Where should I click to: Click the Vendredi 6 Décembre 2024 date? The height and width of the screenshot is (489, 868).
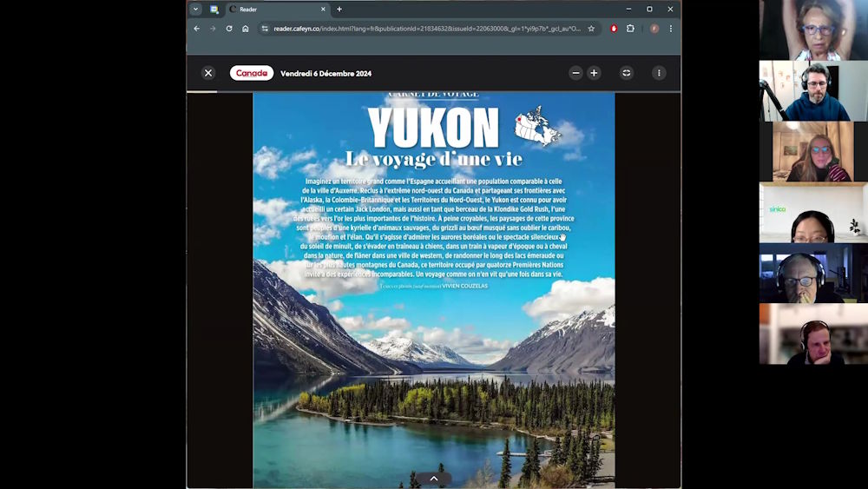pos(325,73)
